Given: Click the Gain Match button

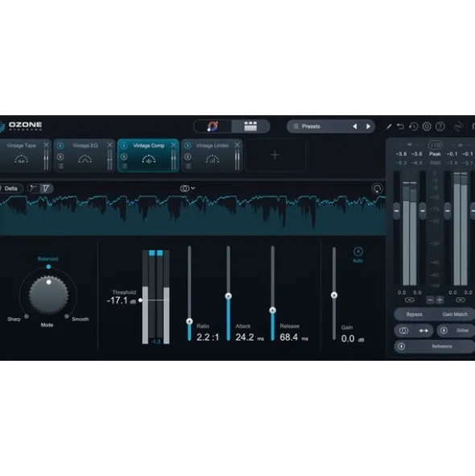Looking at the screenshot, I should point(455,314).
